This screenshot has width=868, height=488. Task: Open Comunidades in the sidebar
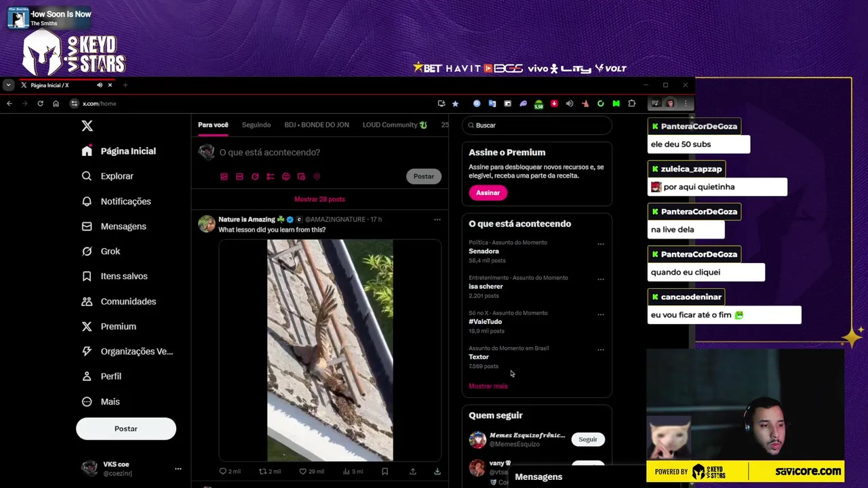click(x=119, y=302)
